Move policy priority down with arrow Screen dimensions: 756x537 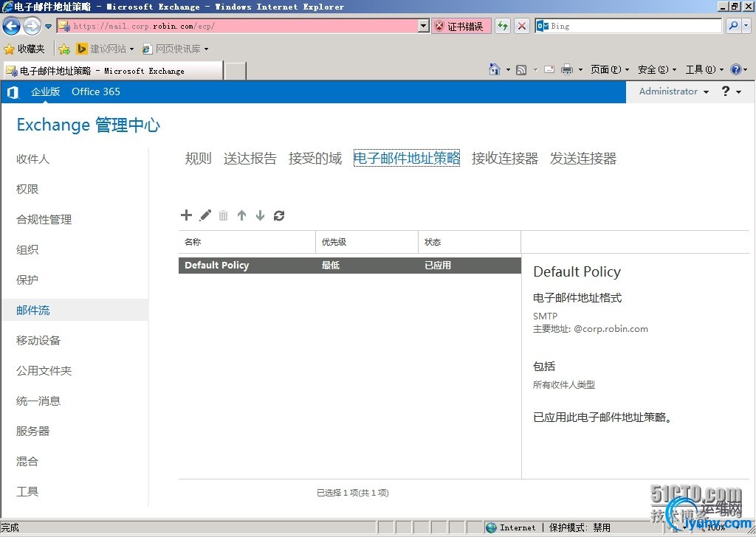pos(261,215)
